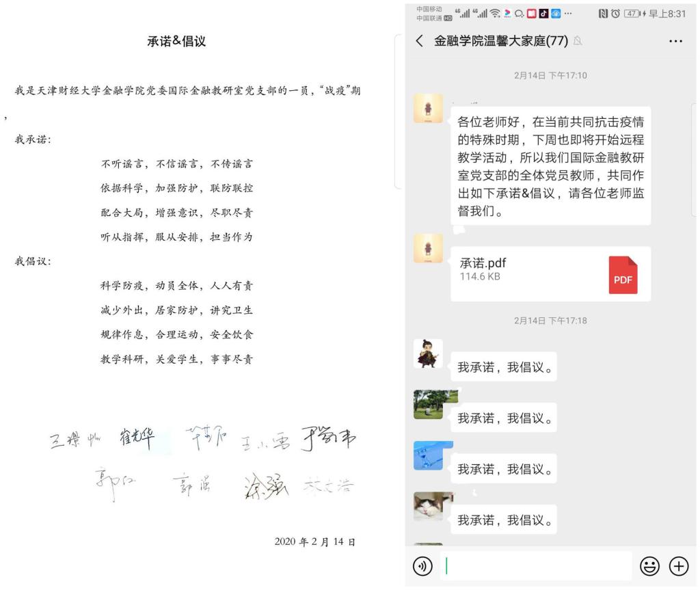Select 我承诺，我倡议。 beside the blue avatar
Screen dimensions: 700x590
(x=504, y=469)
